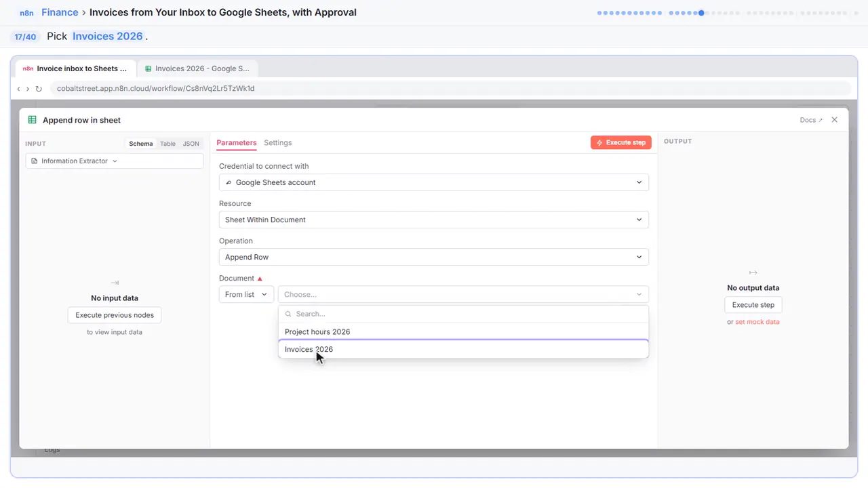This screenshot has height=488, width=868.
Task: Click Execute previous nodes button
Action: pyautogui.click(x=115, y=315)
